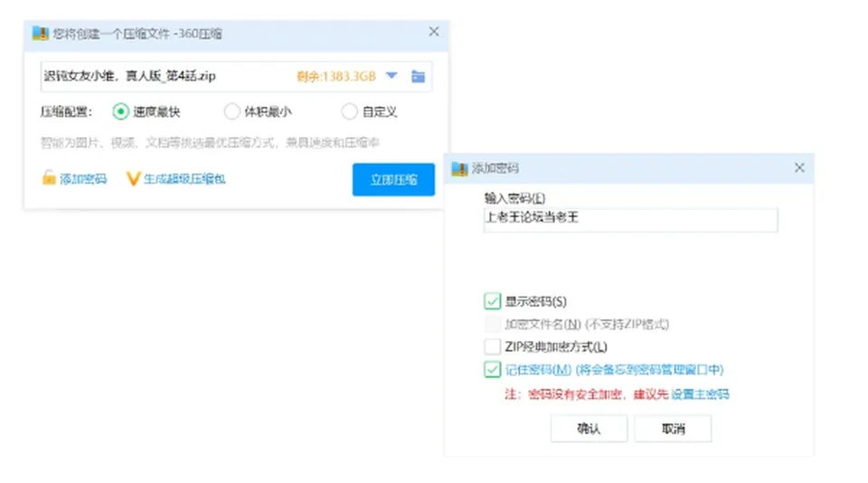Image resolution: width=868 pixels, height=483 pixels.
Task: Toggle the 加密文件名(N) checkbox
Action: (492, 324)
